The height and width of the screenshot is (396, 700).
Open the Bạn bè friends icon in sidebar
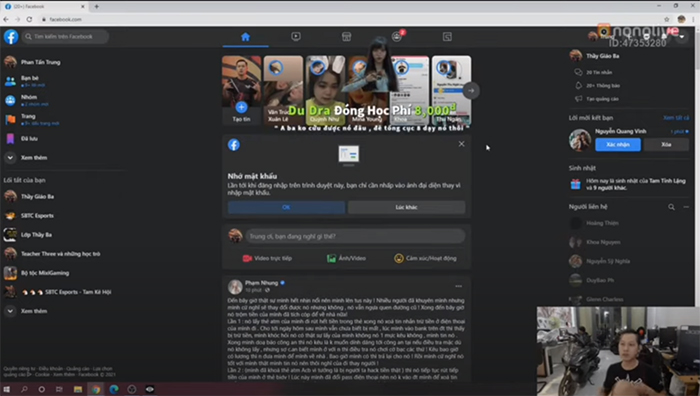click(x=10, y=81)
